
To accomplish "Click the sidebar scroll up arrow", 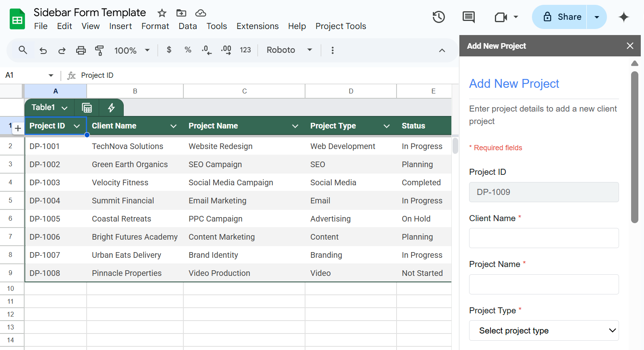I will coord(635,63).
